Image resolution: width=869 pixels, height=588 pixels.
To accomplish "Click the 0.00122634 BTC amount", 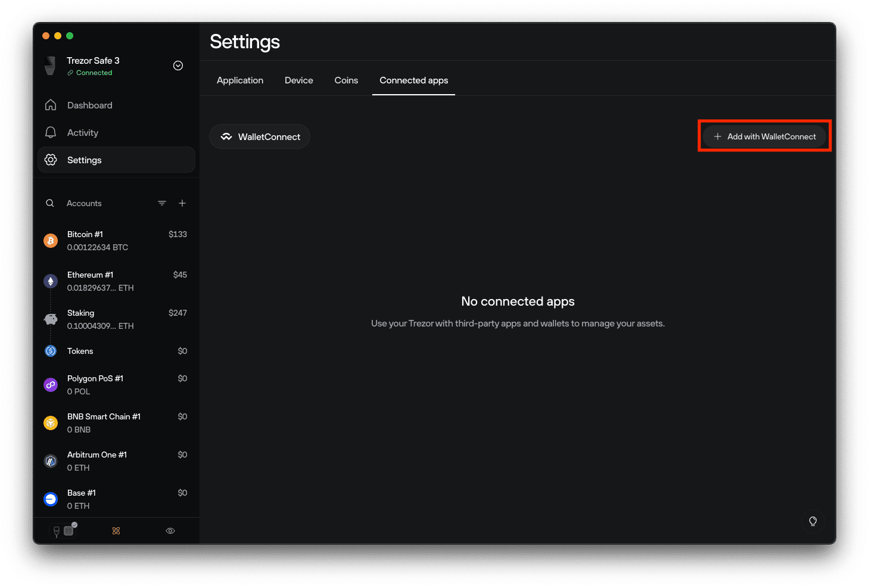I will click(98, 247).
